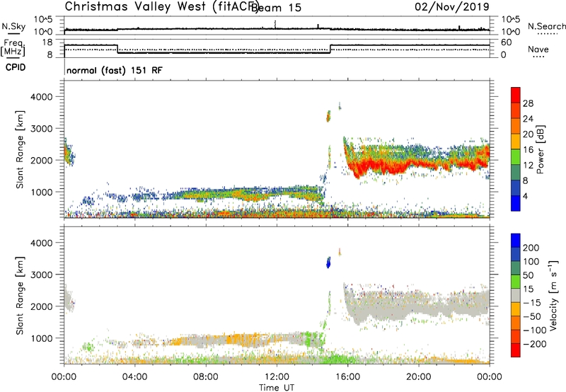Click the "CPID" row label
566x392 pixels.
[16, 67]
